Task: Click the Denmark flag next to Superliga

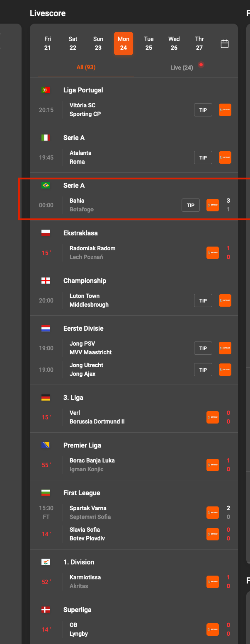Action: point(46,610)
